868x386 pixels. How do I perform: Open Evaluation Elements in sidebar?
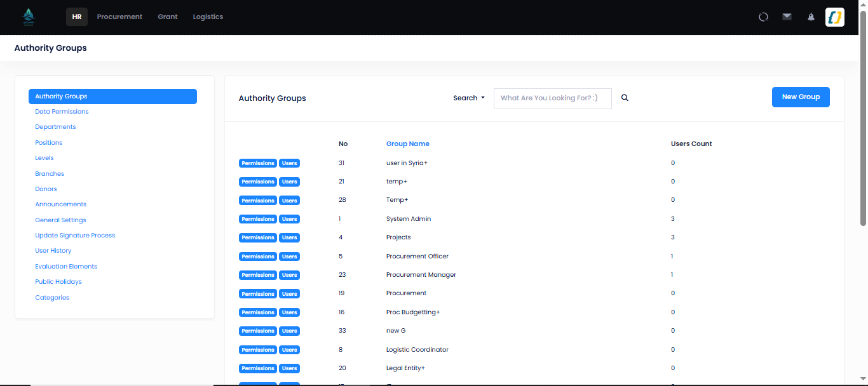[66, 267]
